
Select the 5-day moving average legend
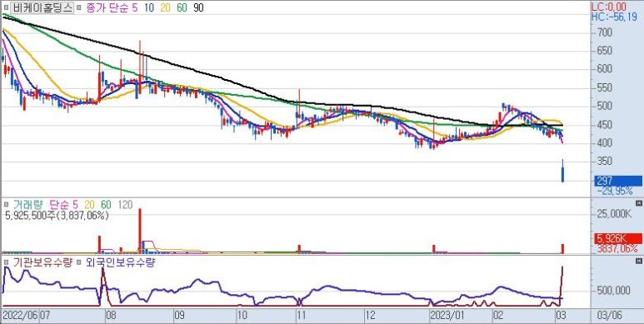click(x=135, y=7)
